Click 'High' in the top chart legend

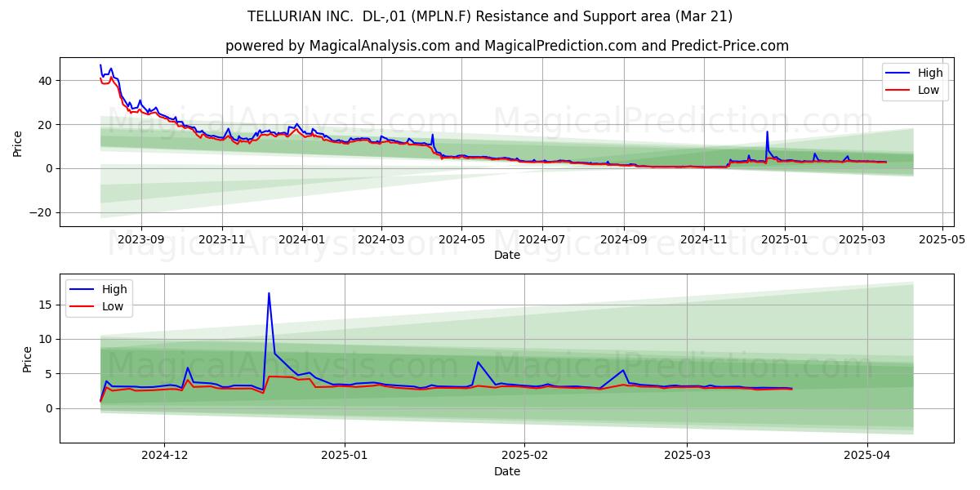point(930,73)
